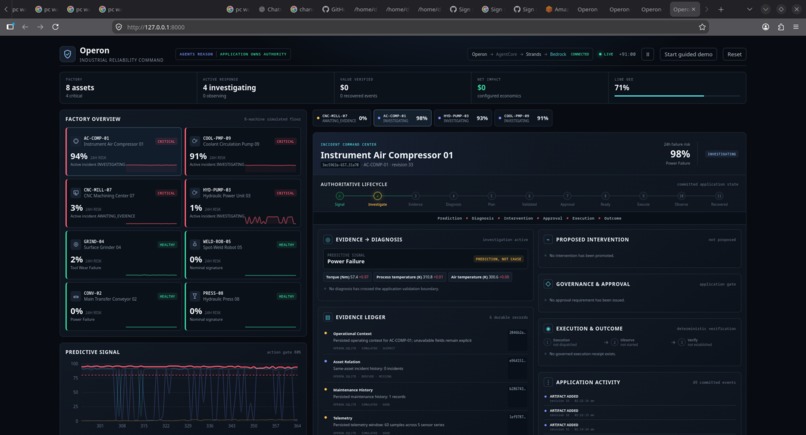The height and width of the screenshot is (435, 806).
Task: Click the Evidence Ledger panel icon
Action: pos(327,317)
